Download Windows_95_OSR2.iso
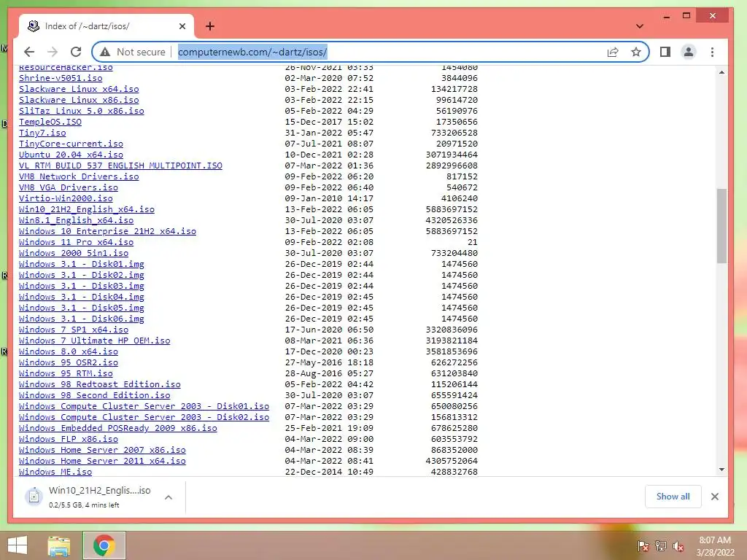 click(69, 363)
